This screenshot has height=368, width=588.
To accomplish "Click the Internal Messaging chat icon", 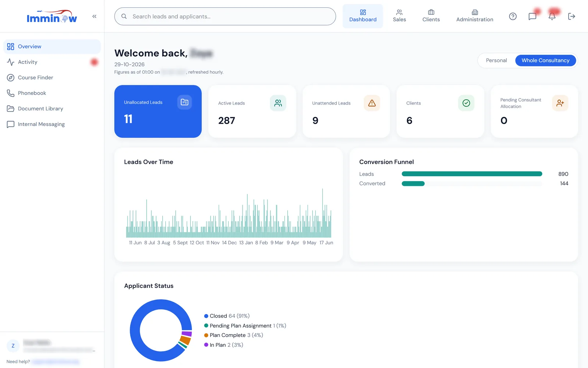I will (x=11, y=124).
